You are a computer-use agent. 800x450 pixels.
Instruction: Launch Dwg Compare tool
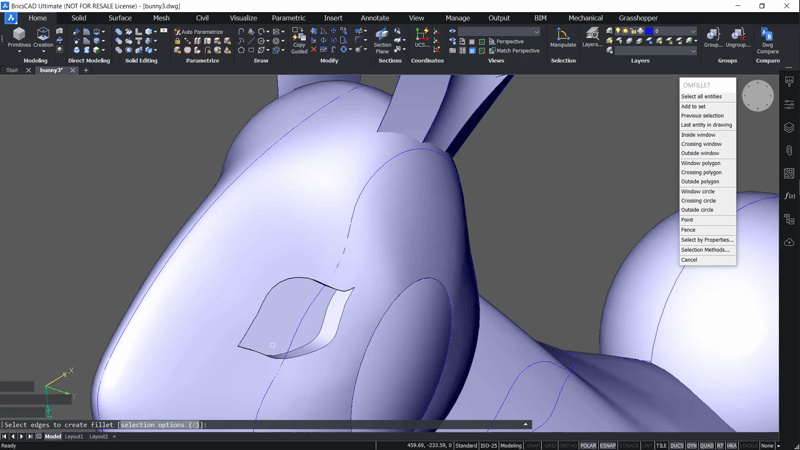(767, 41)
